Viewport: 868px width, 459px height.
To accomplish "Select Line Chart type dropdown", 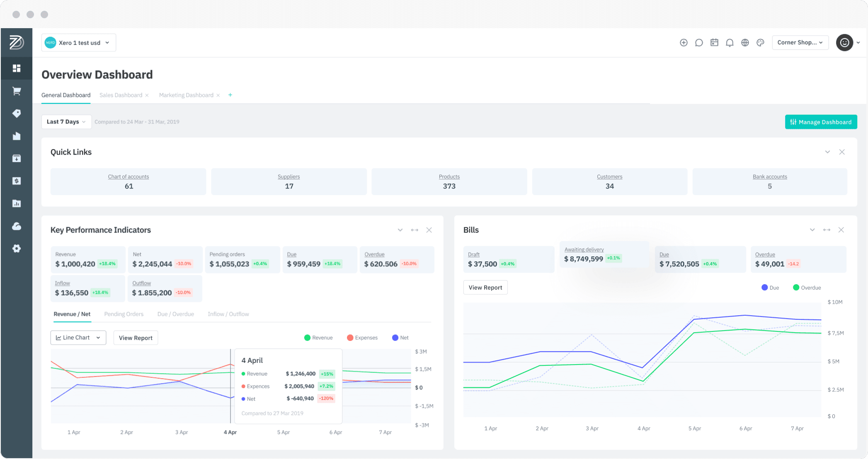I will pyautogui.click(x=78, y=337).
